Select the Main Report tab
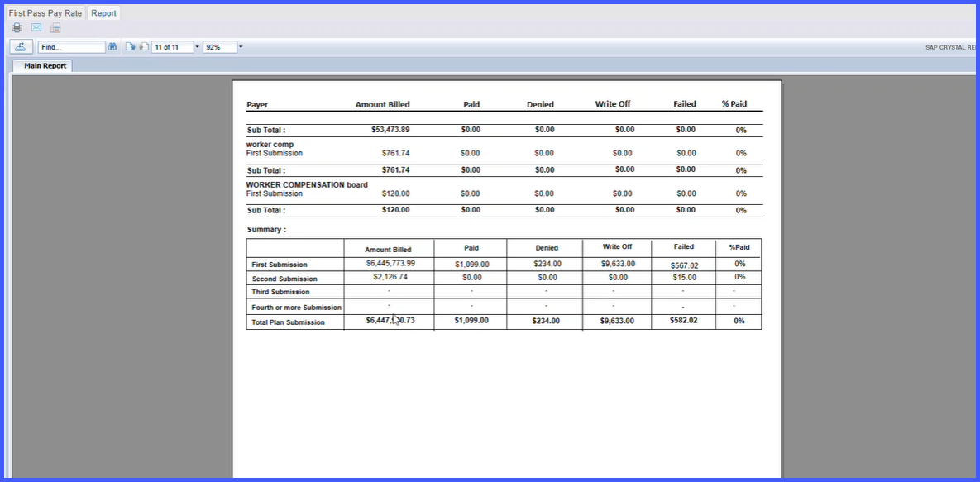This screenshot has width=980, height=482. (45, 65)
